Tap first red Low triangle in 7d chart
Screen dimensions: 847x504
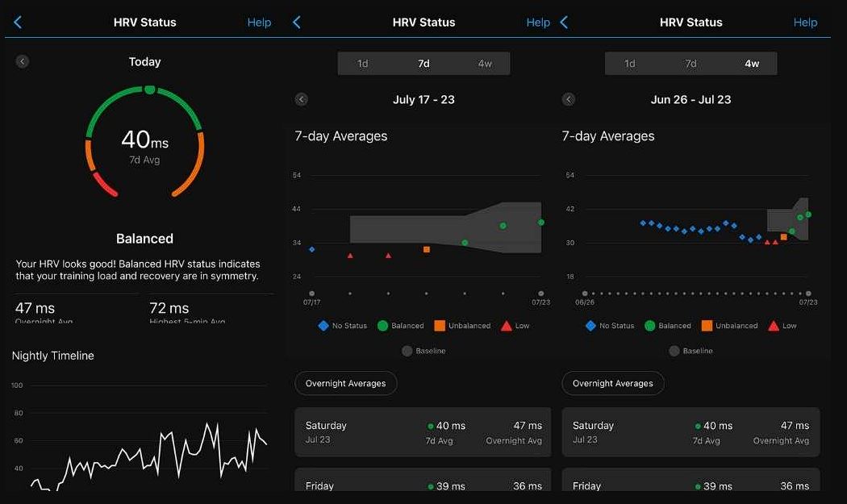coord(350,256)
